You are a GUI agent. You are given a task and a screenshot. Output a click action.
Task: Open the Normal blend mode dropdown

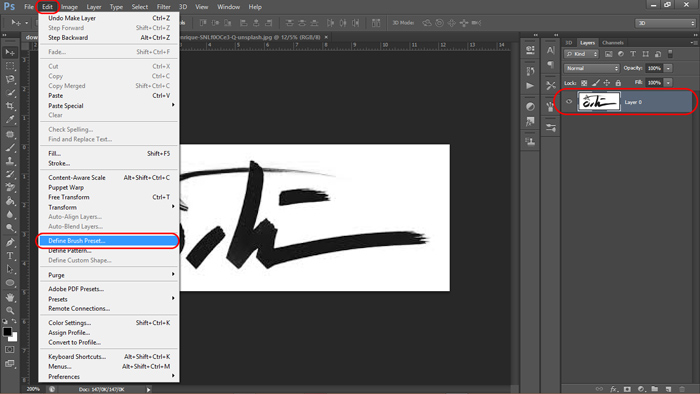(x=592, y=68)
